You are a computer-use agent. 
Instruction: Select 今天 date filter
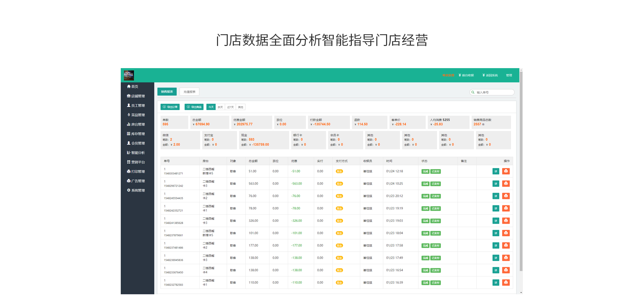coord(211,107)
